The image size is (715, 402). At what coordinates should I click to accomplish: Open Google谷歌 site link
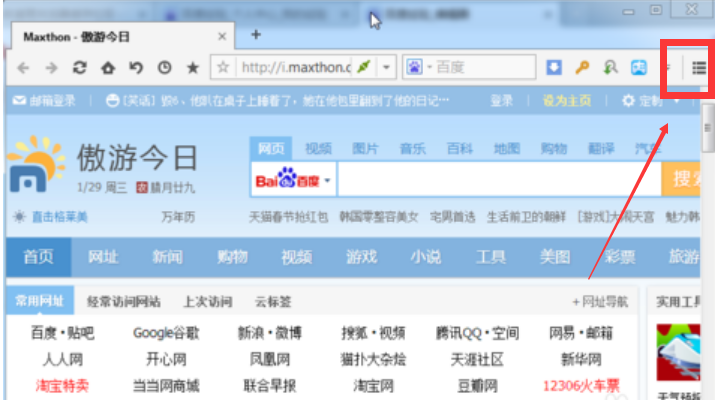(x=166, y=333)
